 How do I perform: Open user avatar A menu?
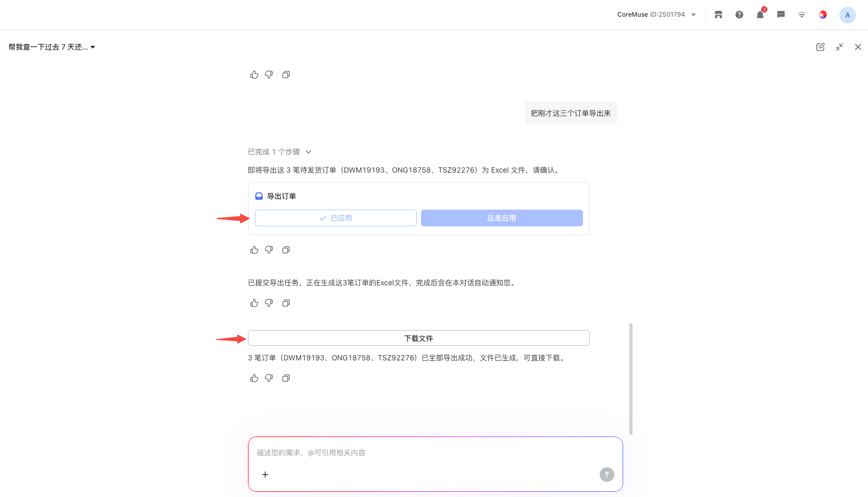click(848, 15)
